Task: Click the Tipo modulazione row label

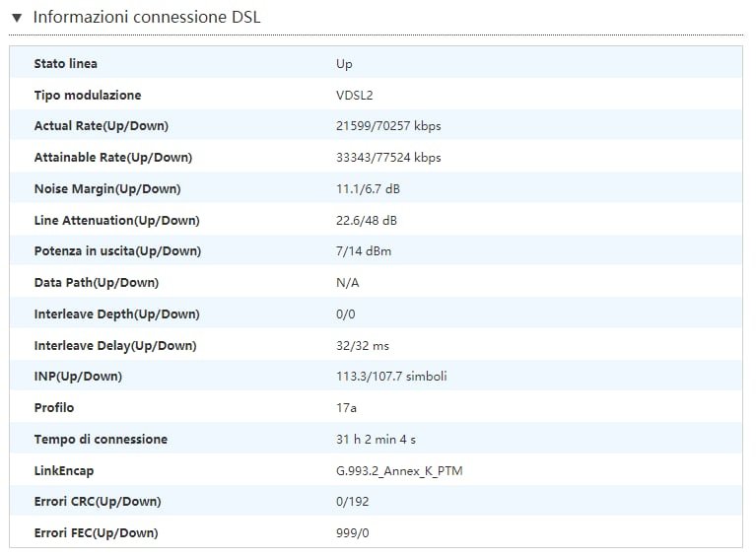Action: [88, 95]
